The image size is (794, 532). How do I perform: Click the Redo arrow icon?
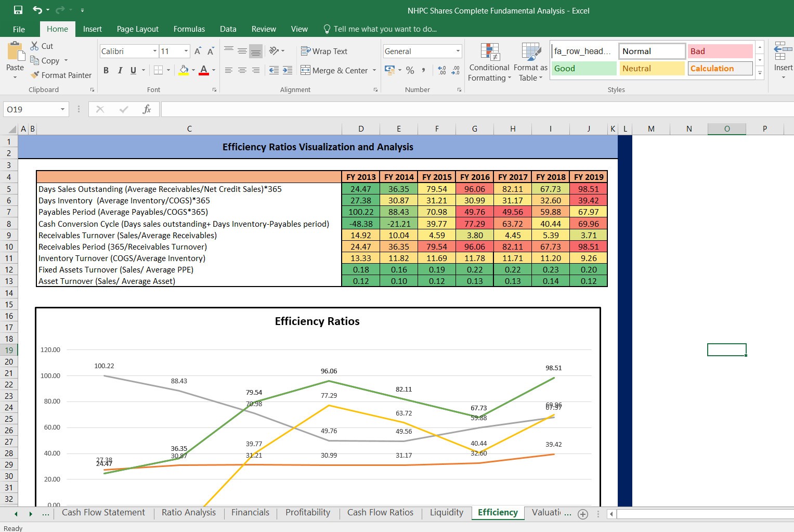pyautogui.click(x=60, y=10)
